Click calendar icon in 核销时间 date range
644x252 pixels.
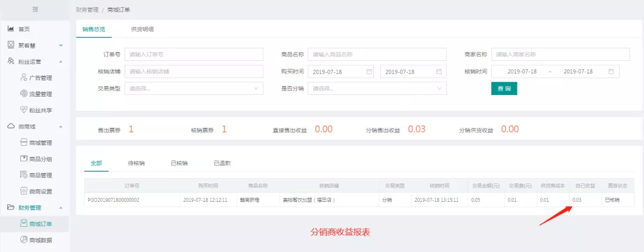[x=611, y=72]
